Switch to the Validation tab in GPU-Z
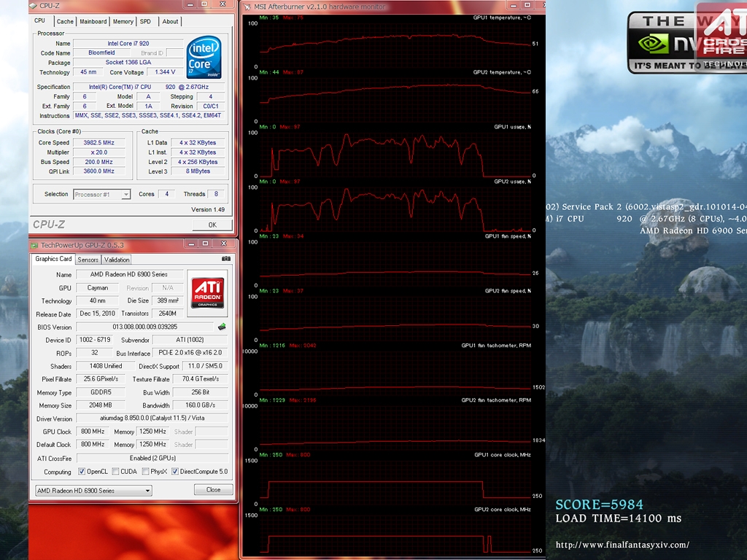The width and height of the screenshot is (747, 560). point(116,260)
